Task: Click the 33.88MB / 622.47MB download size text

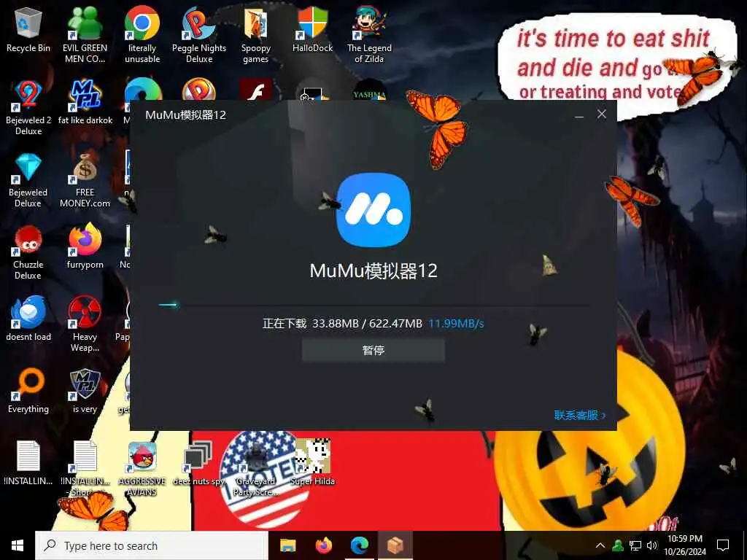Action: pyautogui.click(x=368, y=324)
